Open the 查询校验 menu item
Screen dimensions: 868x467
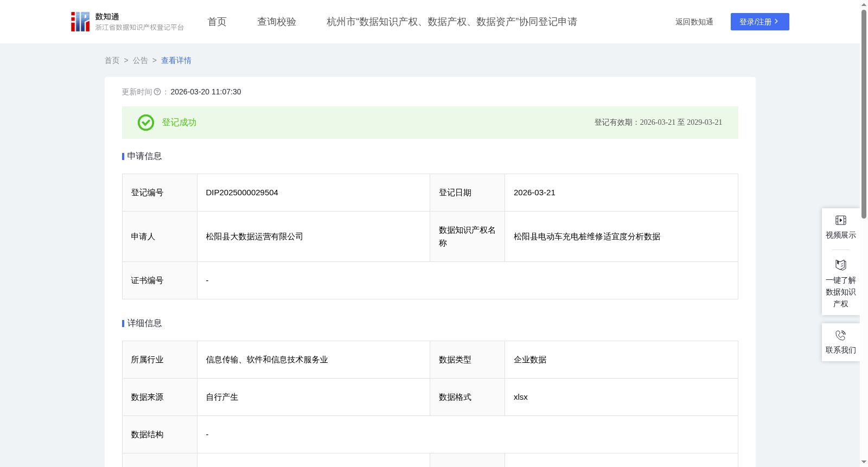(x=277, y=22)
